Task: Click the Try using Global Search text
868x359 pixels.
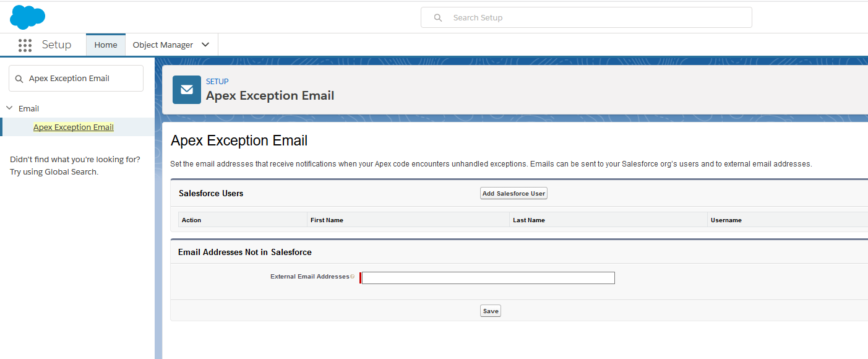Action: (54, 172)
